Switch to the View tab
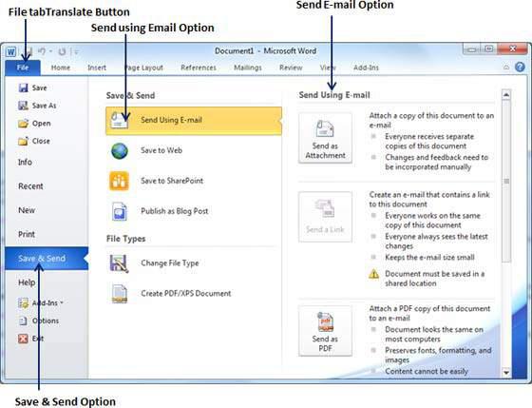Screen dimensions: 532x408 coord(328,68)
